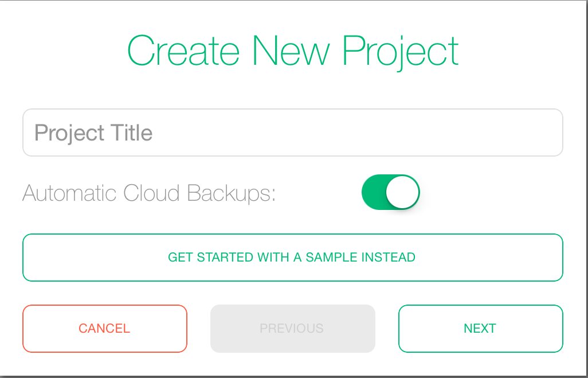
Task: Toggle the Automatic Cloud Backups switch
Action: pyautogui.click(x=391, y=192)
